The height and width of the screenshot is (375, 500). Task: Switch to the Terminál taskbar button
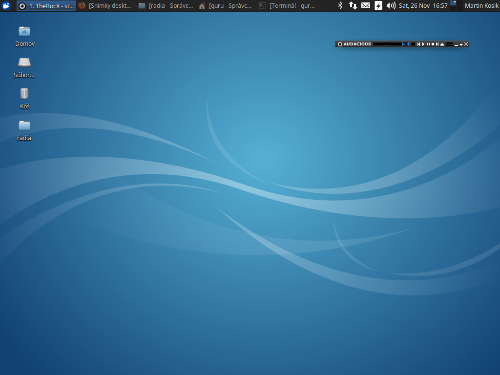287,6
